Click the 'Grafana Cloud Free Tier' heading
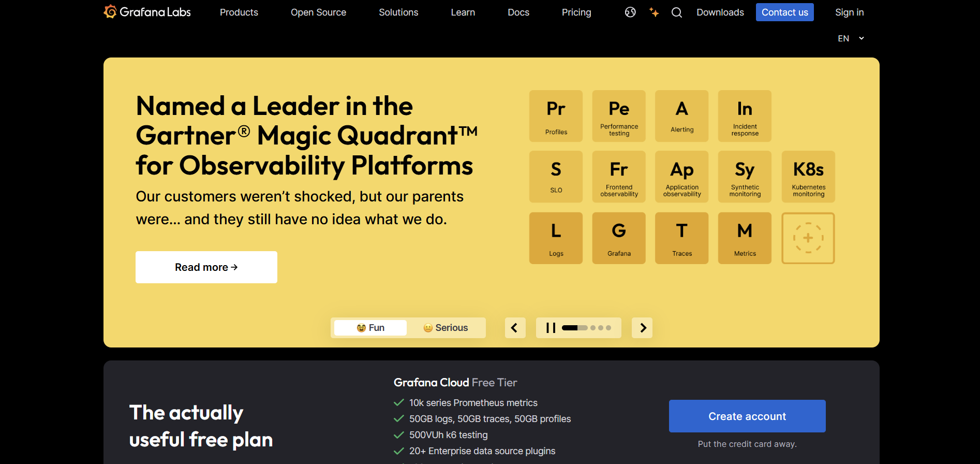 (x=455, y=383)
